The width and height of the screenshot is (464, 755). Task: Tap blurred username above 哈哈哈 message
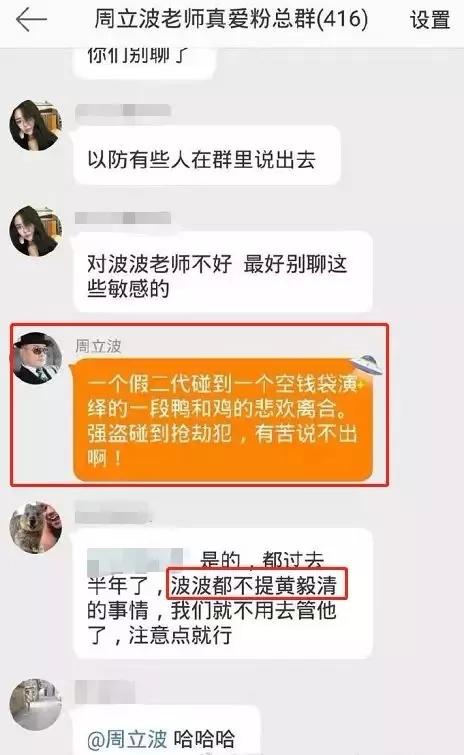(105, 689)
